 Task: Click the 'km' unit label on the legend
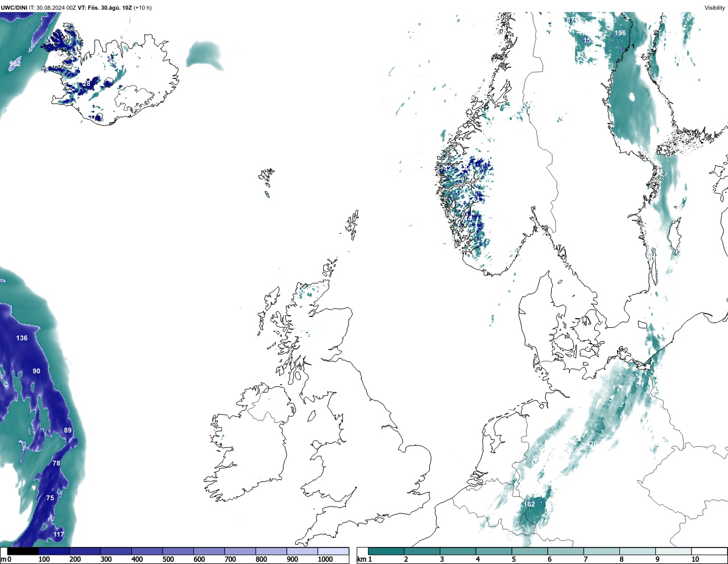[x=362, y=559]
